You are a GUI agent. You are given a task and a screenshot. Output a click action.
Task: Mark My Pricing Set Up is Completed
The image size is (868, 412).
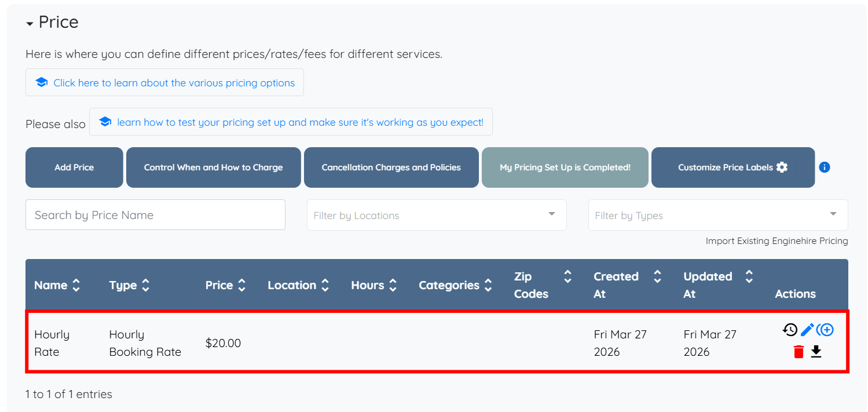click(565, 167)
